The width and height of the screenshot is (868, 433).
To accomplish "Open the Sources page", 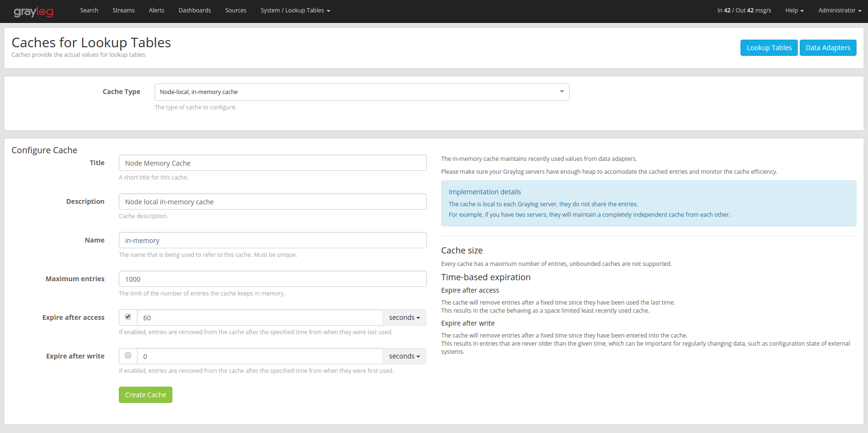I will tap(236, 11).
